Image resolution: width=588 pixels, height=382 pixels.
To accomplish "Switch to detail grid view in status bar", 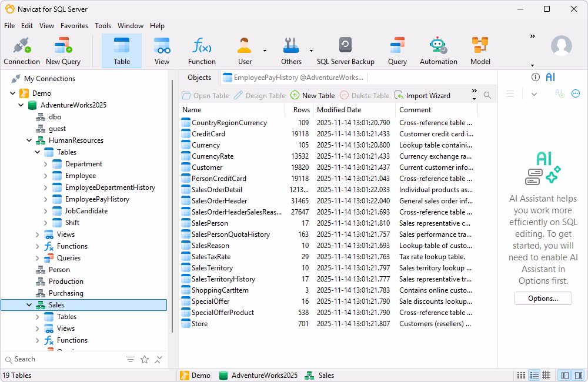I will pyautogui.click(x=546, y=376).
